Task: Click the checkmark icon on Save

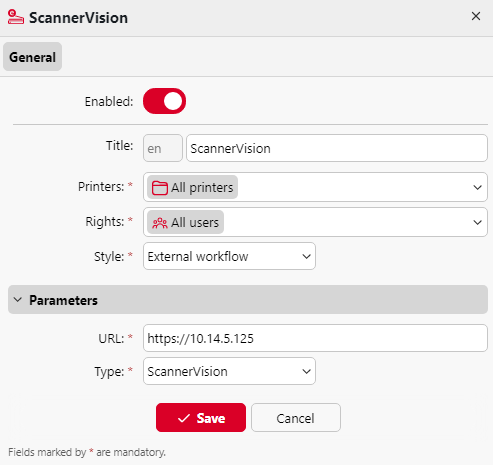Action: pos(184,418)
